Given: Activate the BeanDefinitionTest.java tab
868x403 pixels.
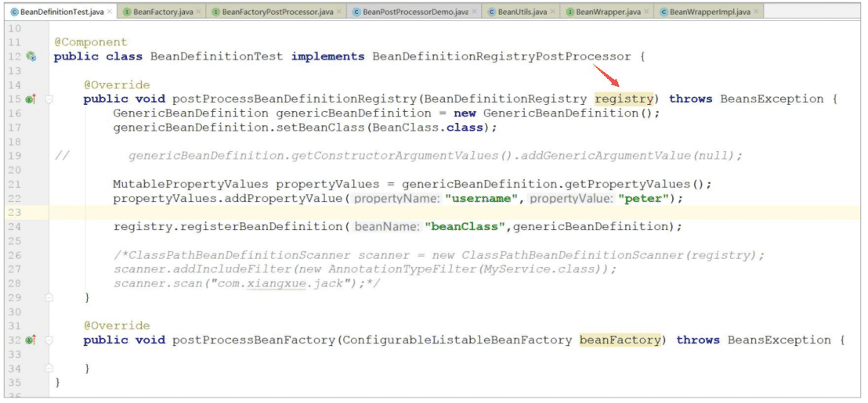Looking at the screenshot, I should (x=61, y=12).
